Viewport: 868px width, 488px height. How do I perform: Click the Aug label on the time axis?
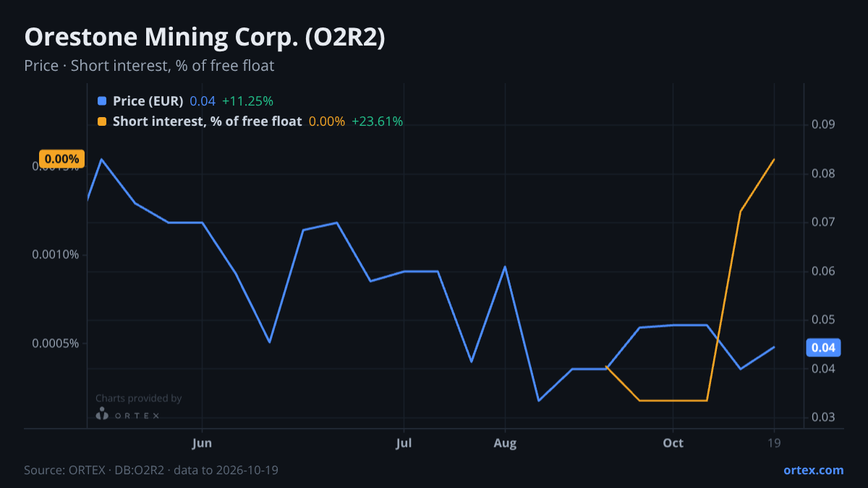(x=505, y=443)
